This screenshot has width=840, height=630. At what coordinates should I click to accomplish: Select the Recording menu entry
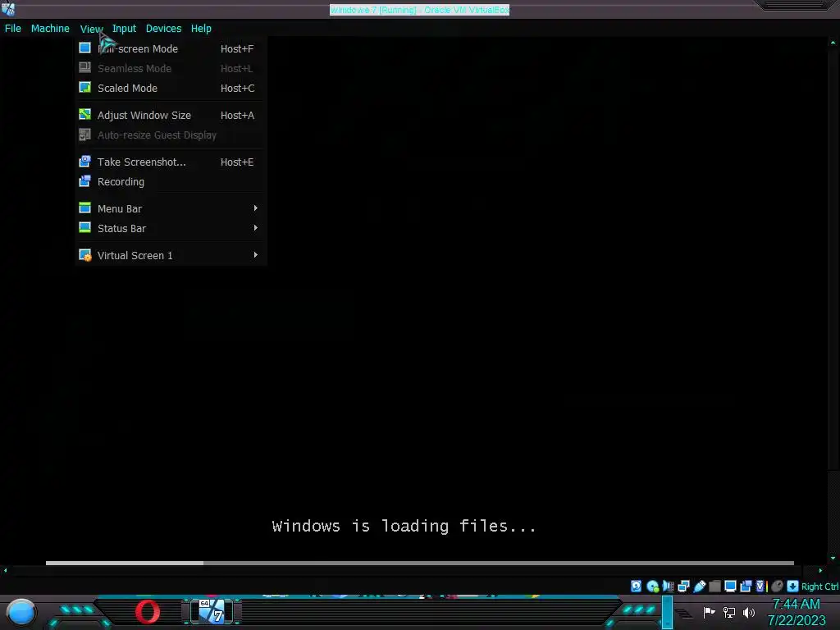pyautogui.click(x=170, y=181)
